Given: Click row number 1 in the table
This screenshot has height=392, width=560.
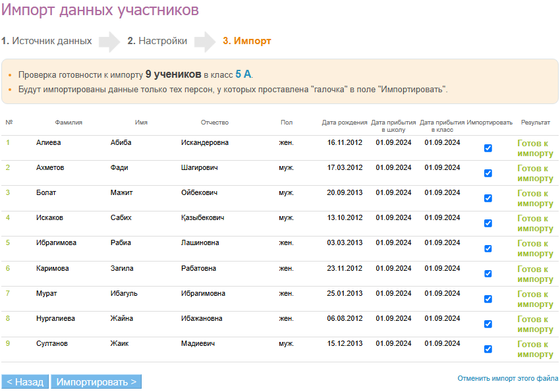Looking at the screenshot, I should (x=9, y=142).
